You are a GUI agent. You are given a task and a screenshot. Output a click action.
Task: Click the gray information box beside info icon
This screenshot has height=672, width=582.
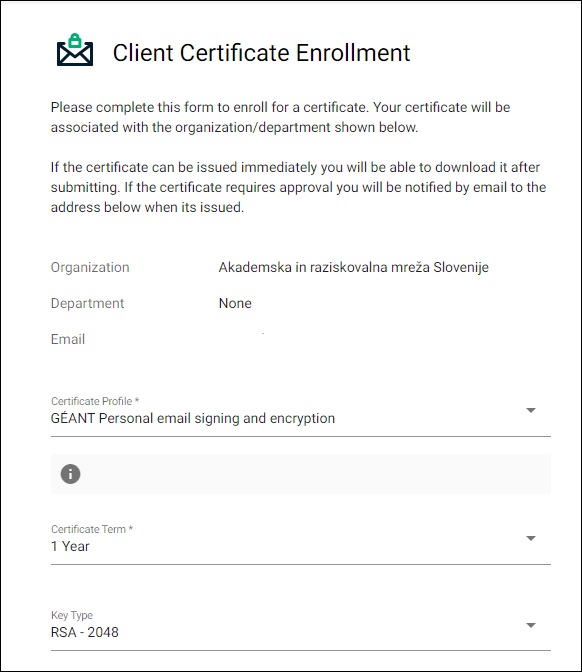(301, 474)
